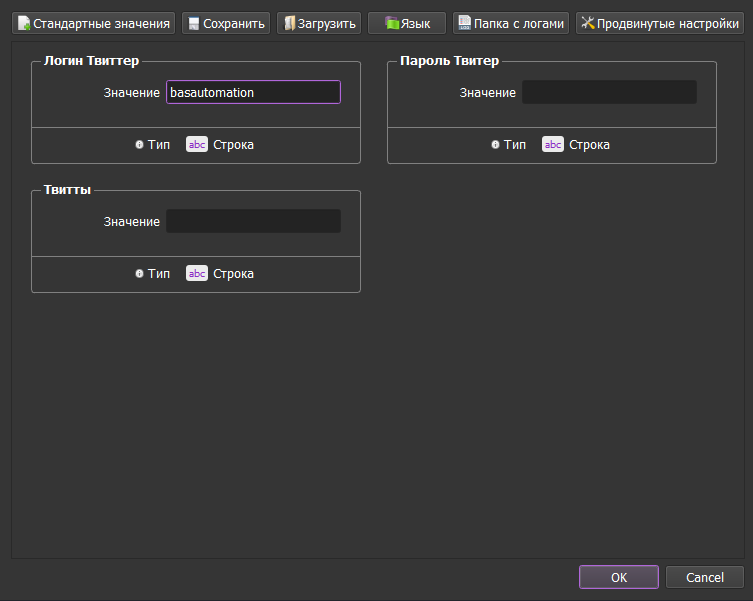Click the info icon beside Тип in Пароль Твитер
Image resolution: width=753 pixels, height=601 pixels.
pos(495,145)
